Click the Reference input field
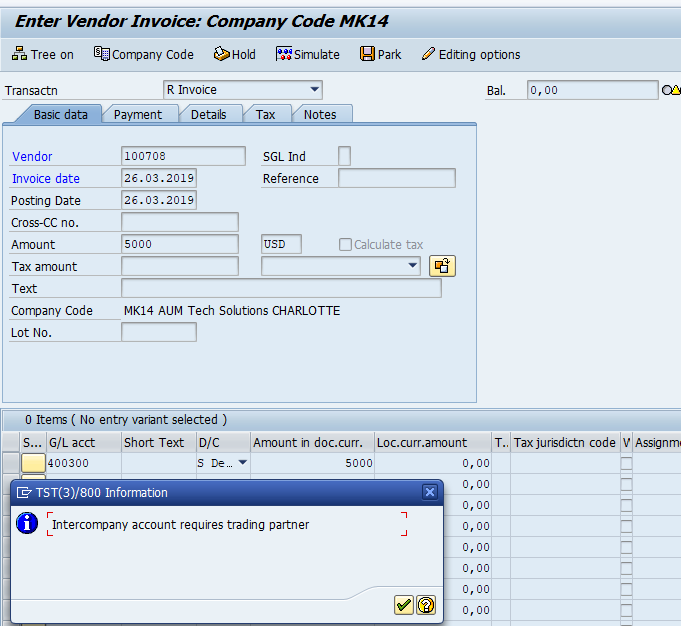The image size is (681, 626). click(x=396, y=179)
